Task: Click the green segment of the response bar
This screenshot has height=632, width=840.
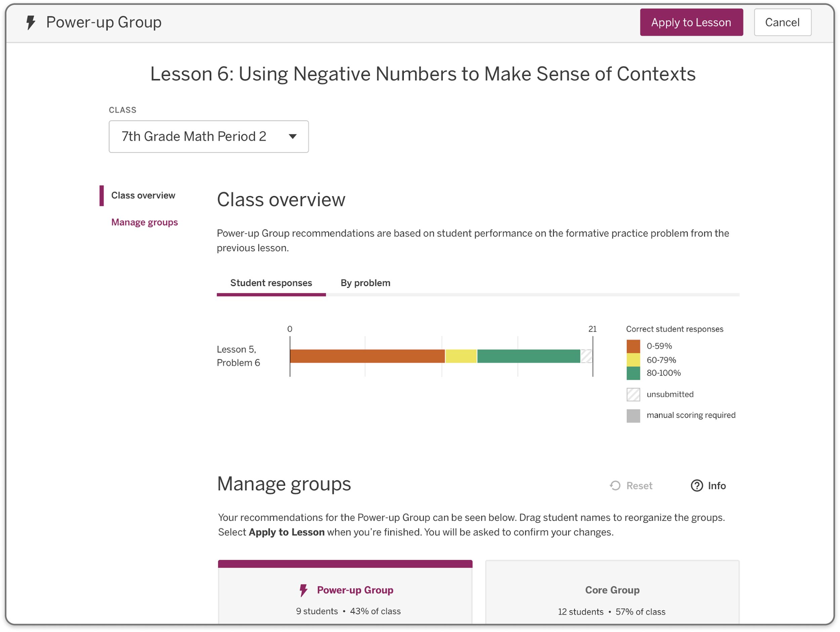Action: [529, 356]
